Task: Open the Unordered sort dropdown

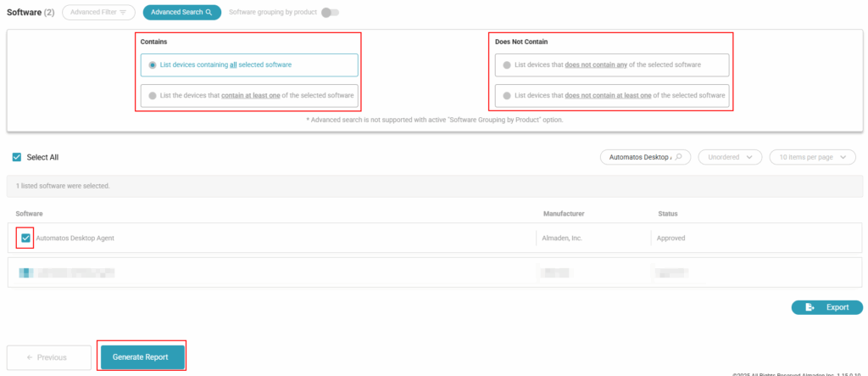Action: coord(729,157)
